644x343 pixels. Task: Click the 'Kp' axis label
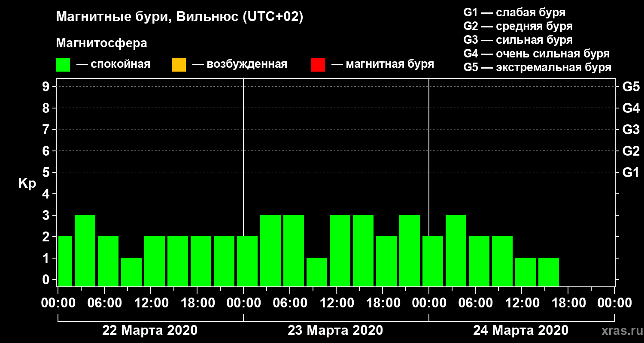pyautogui.click(x=27, y=184)
